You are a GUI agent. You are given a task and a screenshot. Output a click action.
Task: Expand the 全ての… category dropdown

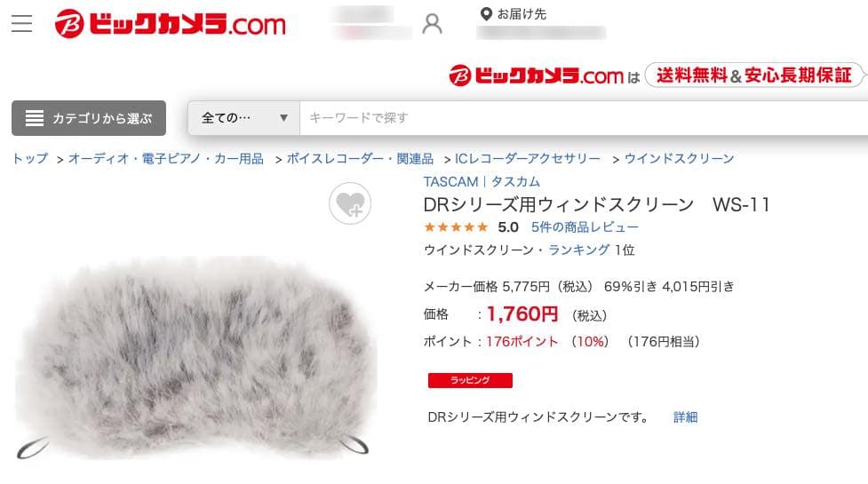coord(243,118)
